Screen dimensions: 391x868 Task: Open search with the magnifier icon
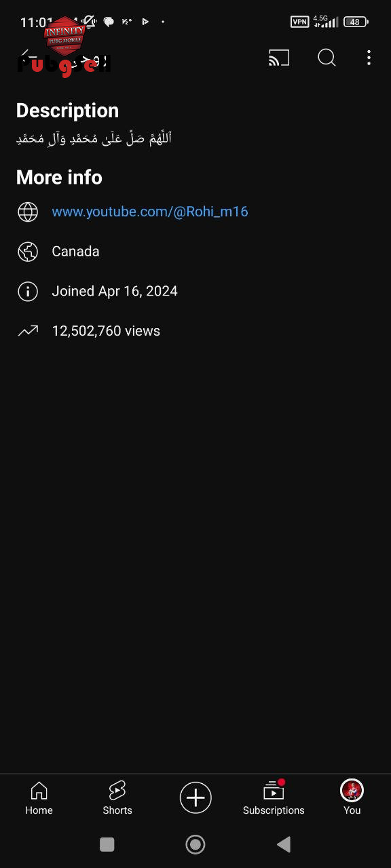coord(327,58)
